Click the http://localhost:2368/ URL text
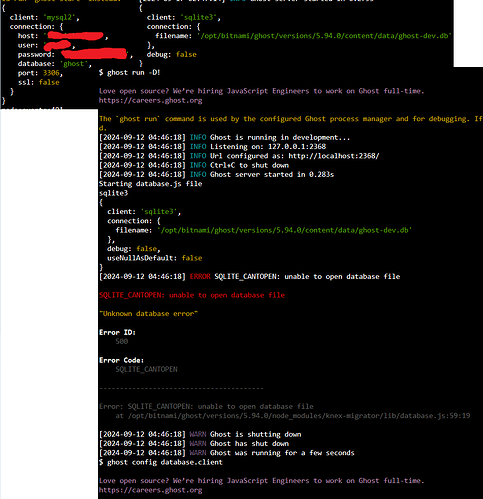Screen dimensions: 483x499 334,156
